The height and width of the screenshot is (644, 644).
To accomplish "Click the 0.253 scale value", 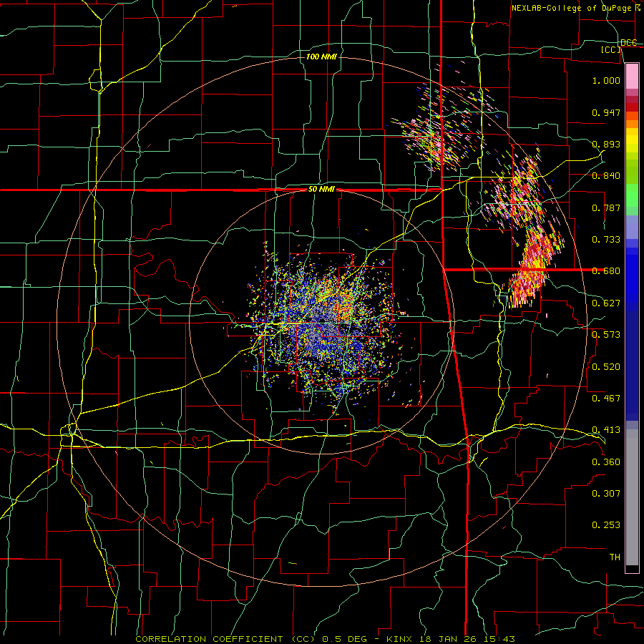I will tap(606, 525).
